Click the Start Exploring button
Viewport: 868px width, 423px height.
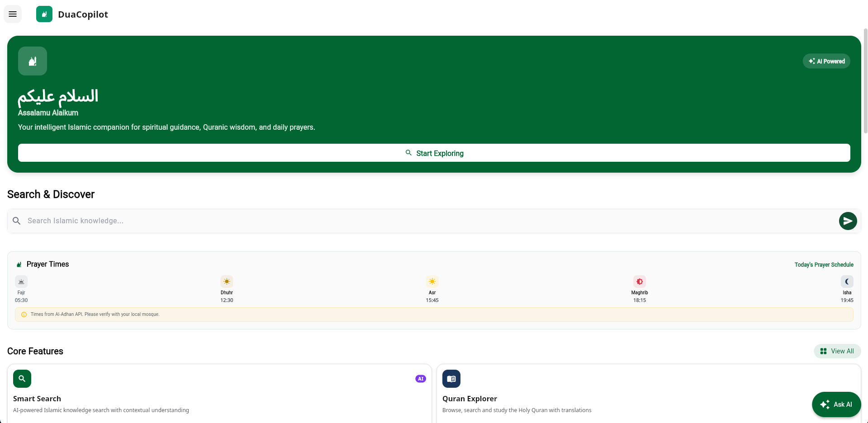pos(434,153)
